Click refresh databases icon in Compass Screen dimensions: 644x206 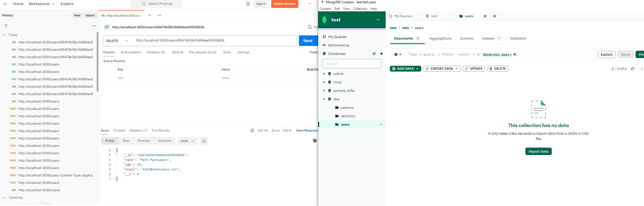click(x=374, y=54)
